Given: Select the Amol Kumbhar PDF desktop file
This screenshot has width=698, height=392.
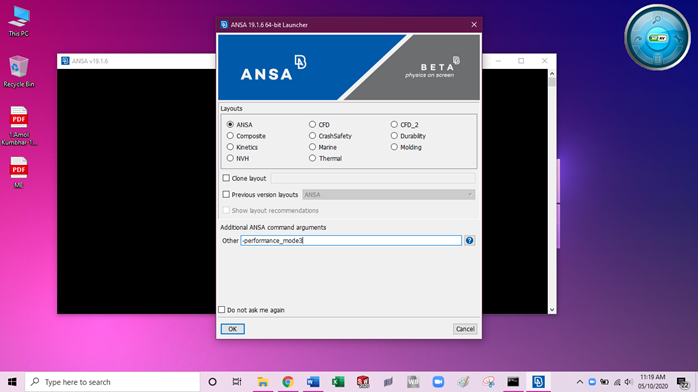Looking at the screenshot, I should 19,126.
